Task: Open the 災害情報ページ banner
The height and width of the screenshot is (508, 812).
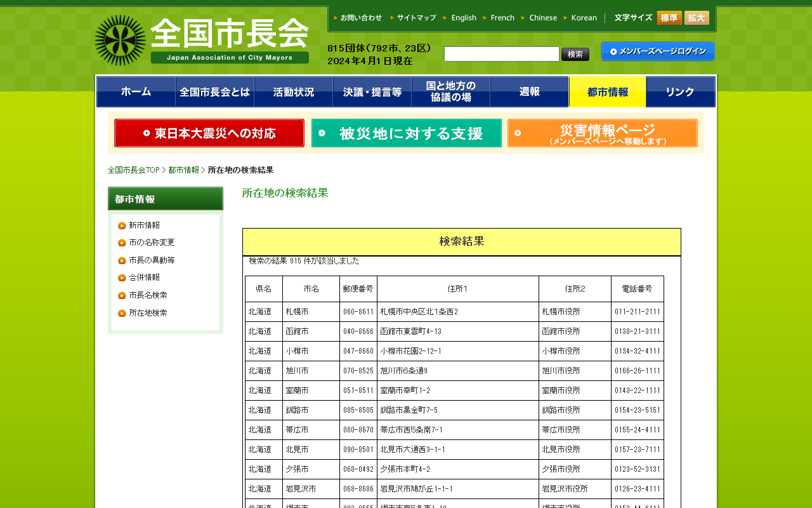Action: (x=603, y=133)
